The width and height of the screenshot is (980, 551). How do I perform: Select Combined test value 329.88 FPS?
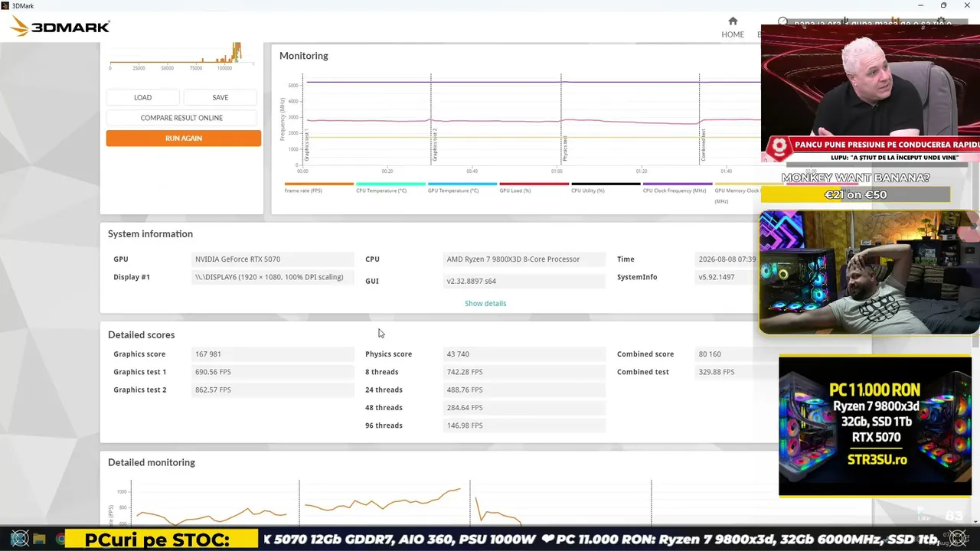click(x=735, y=372)
